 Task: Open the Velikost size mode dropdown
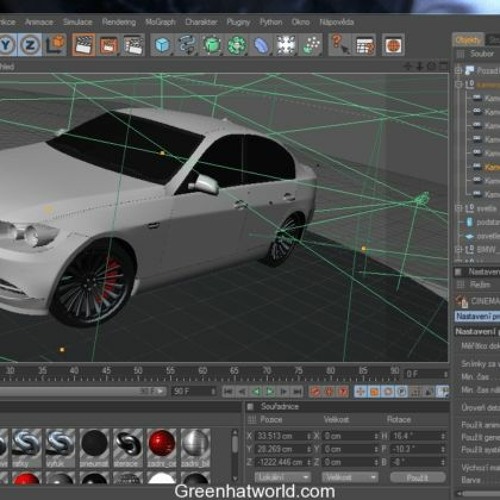(x=349, y=478)
